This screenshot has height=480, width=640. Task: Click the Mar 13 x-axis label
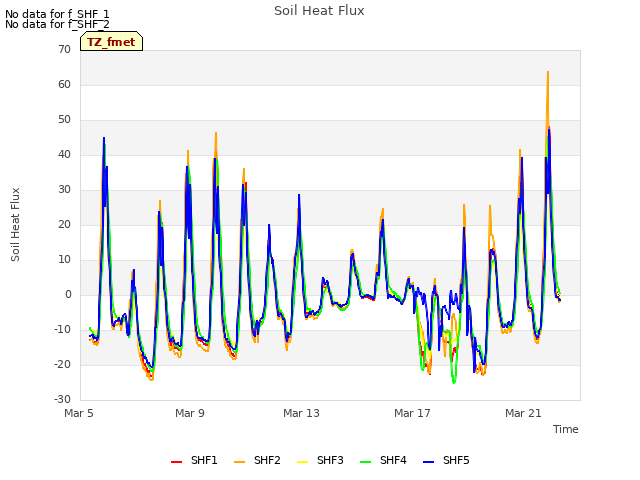point(301,413)
